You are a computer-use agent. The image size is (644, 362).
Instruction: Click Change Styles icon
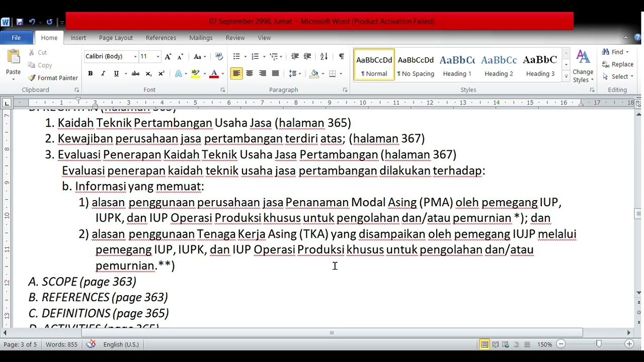pyautogui.click(x=583, y=57)
